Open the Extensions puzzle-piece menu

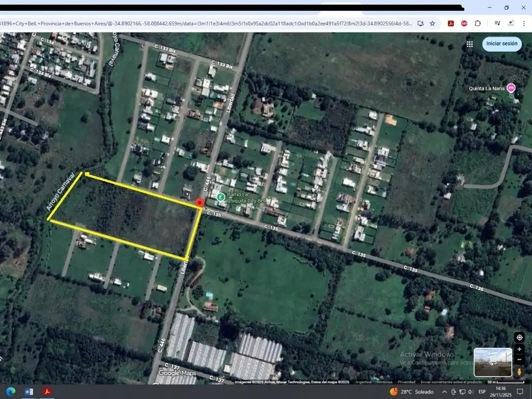(x=477, y=23)
